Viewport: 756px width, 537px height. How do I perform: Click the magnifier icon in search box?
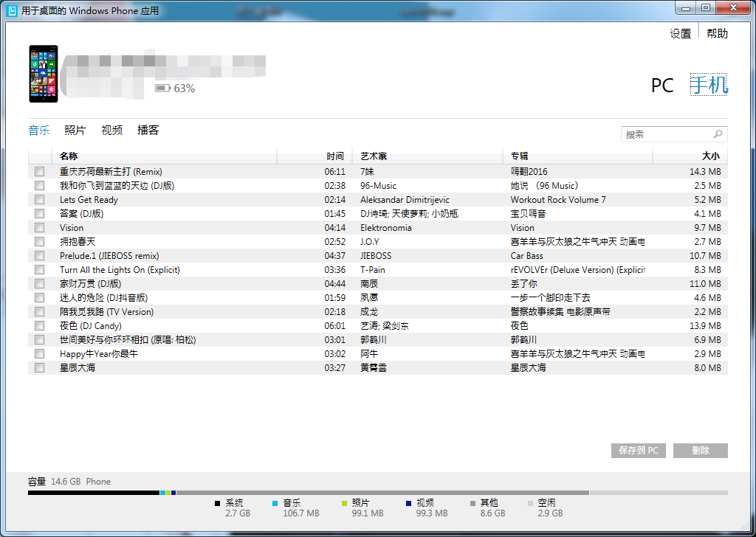tap(718, 134)
